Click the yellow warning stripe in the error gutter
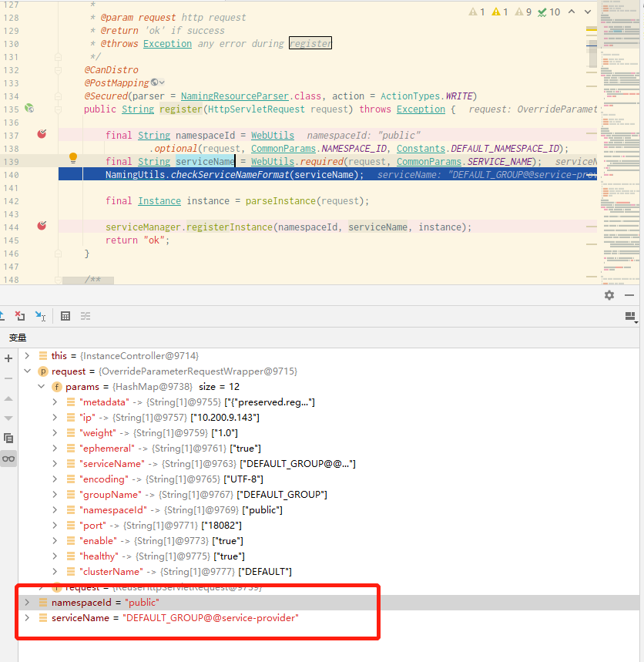 point(592,29)
